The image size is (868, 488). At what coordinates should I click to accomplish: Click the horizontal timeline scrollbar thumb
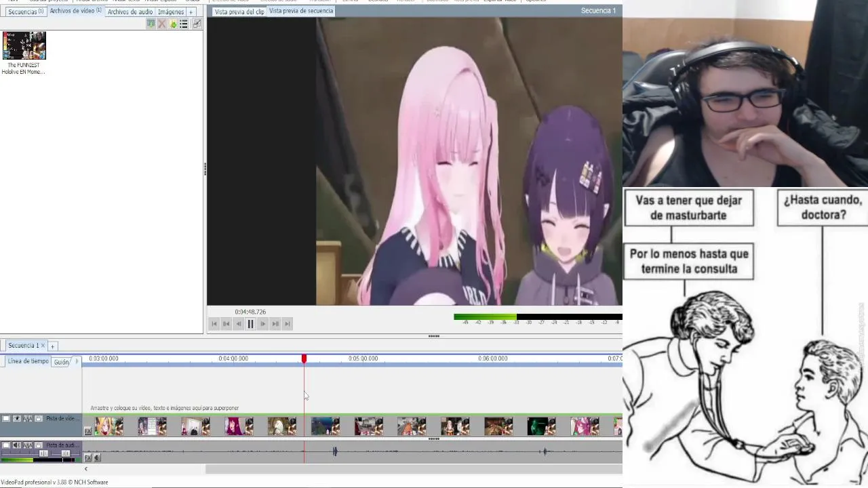click(x=414, y=469)
